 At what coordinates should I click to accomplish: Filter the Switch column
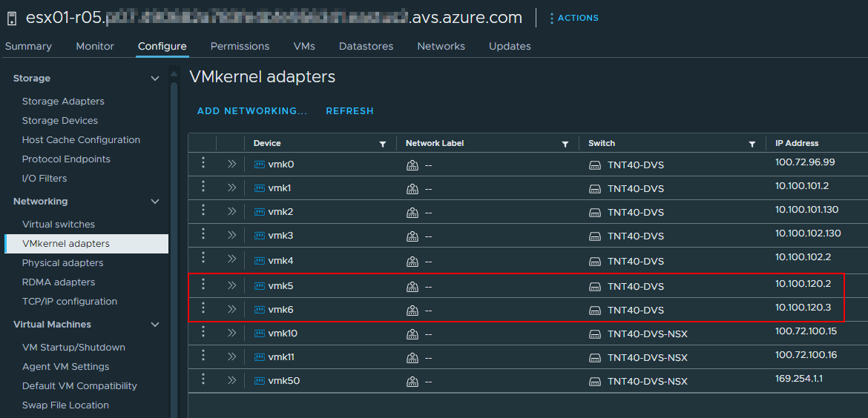pos(752,144)
